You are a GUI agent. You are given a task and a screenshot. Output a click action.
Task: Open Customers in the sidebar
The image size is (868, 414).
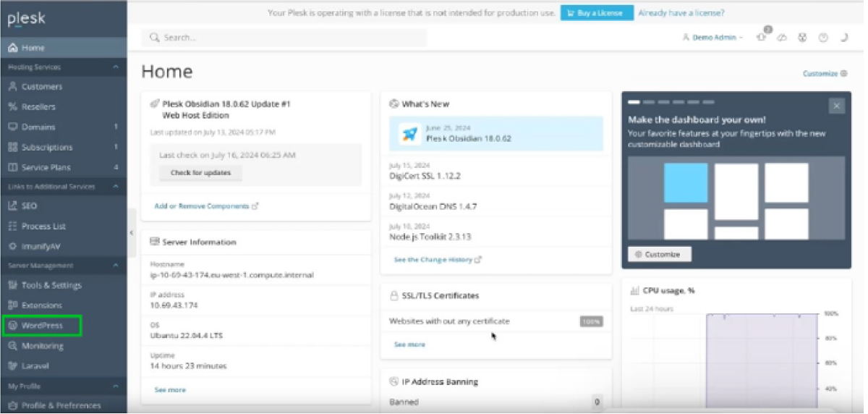pos(64,87)
